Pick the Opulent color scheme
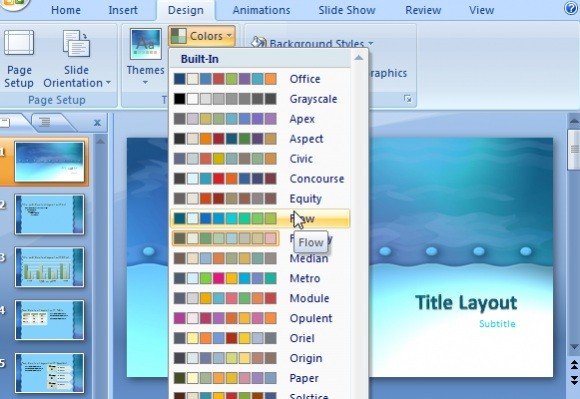580x399 pixels. [x=260, y=318]
